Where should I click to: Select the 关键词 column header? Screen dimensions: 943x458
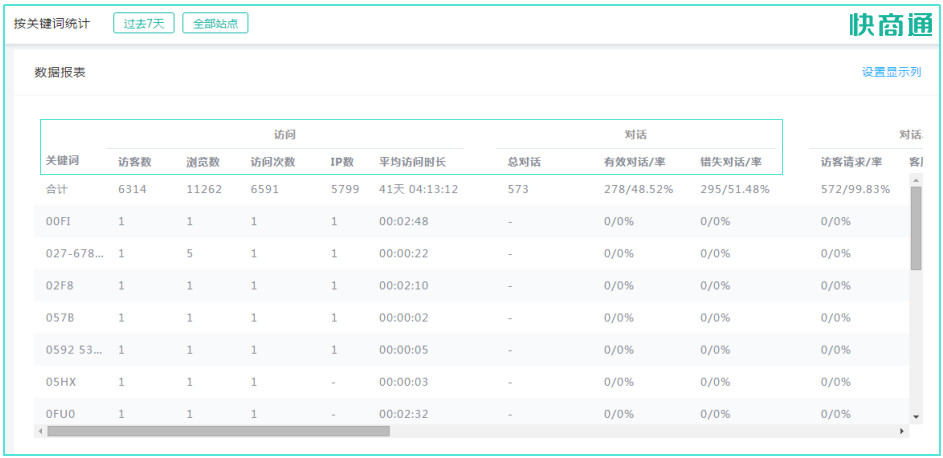point(62,161)
